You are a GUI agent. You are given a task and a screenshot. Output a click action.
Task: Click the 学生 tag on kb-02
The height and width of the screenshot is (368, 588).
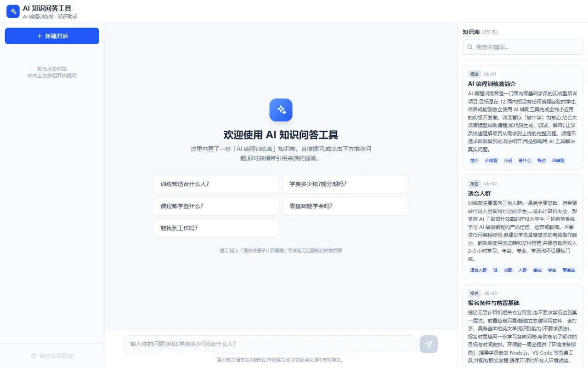[552, 270]
